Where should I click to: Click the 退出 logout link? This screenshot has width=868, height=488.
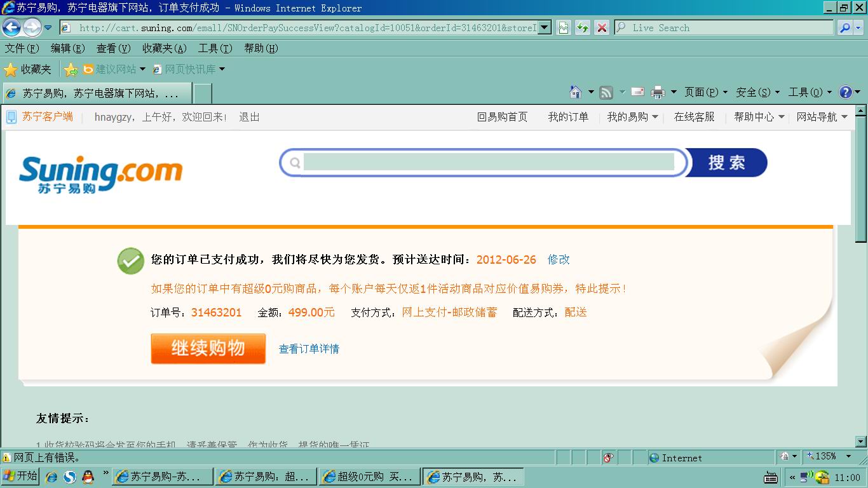[249, 117]
